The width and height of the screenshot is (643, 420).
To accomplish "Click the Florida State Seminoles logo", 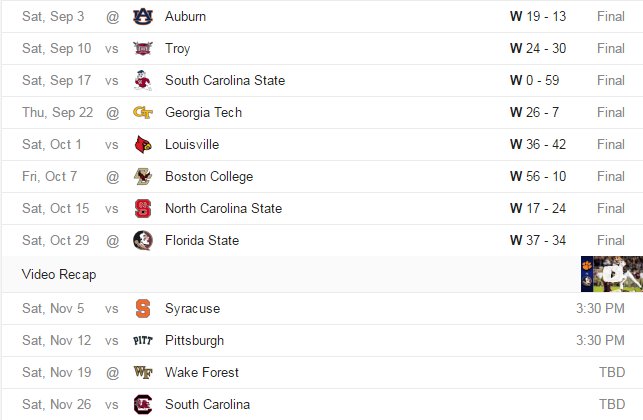I will 143,240.
